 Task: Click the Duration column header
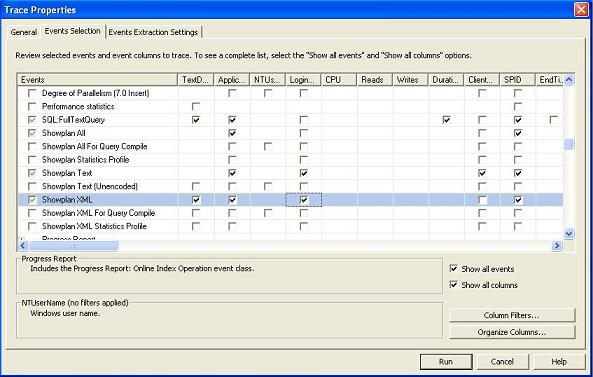pyautogui.click(x=446, y=80)
